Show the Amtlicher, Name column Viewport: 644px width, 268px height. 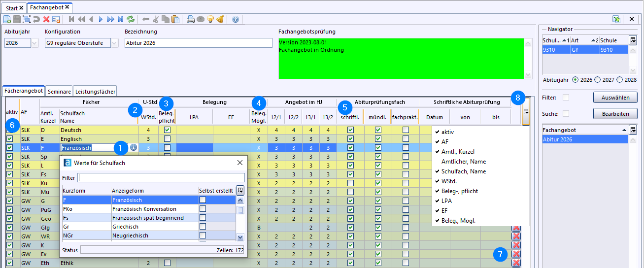click(464, 162)
